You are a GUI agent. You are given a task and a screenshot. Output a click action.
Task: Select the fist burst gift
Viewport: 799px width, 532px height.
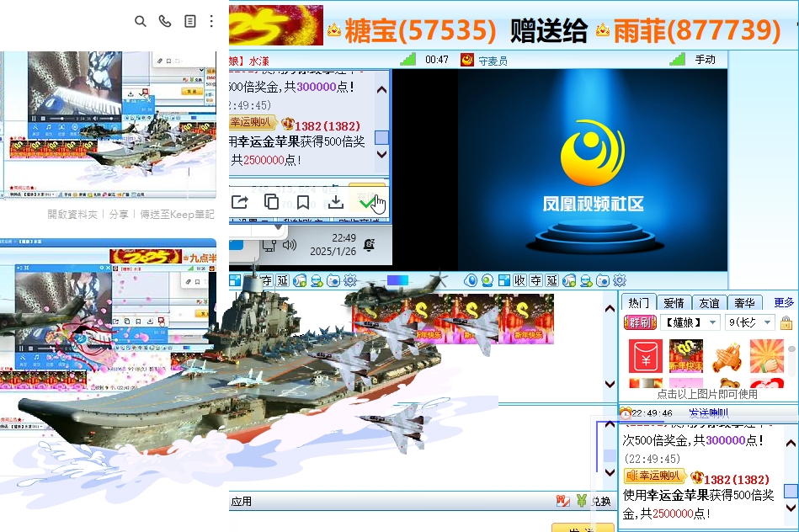767,356
